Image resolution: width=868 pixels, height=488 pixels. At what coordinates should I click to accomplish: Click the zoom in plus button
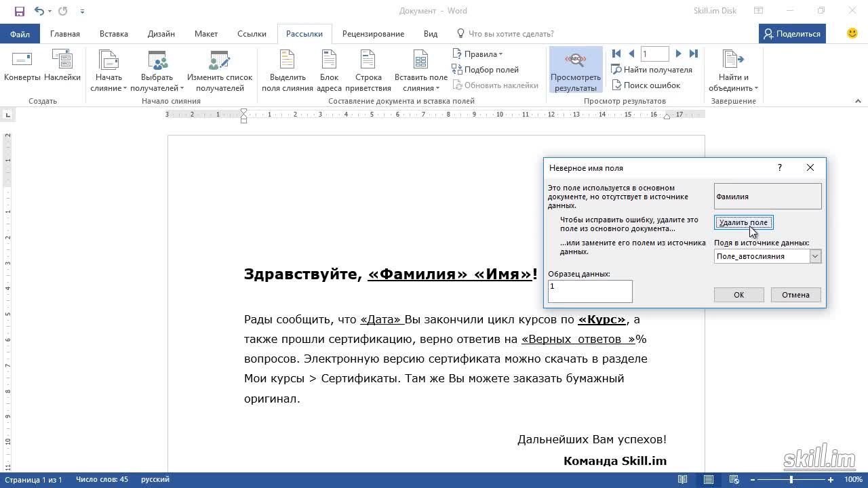click(831, 480)
